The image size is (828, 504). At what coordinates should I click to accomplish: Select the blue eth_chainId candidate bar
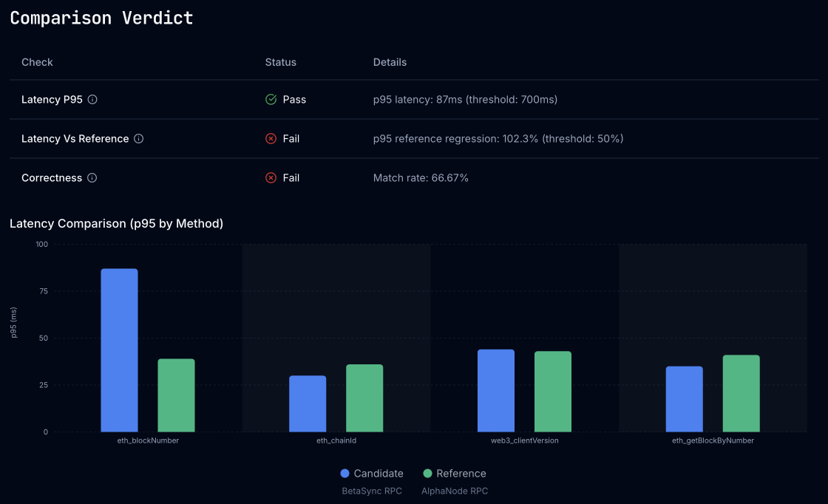(308, 403)
